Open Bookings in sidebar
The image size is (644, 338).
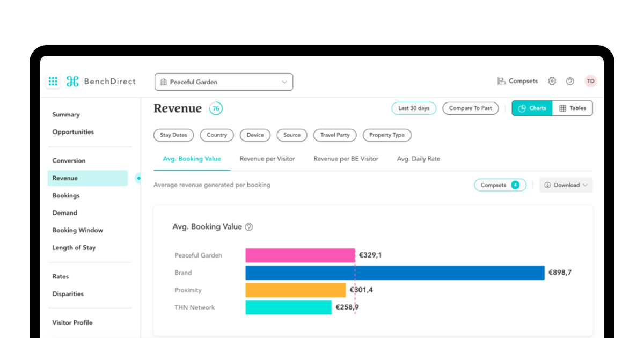tap(66, 196)
